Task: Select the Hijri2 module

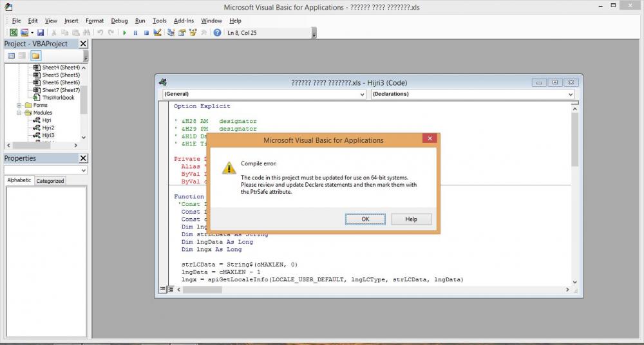Action: coord(48,127)
